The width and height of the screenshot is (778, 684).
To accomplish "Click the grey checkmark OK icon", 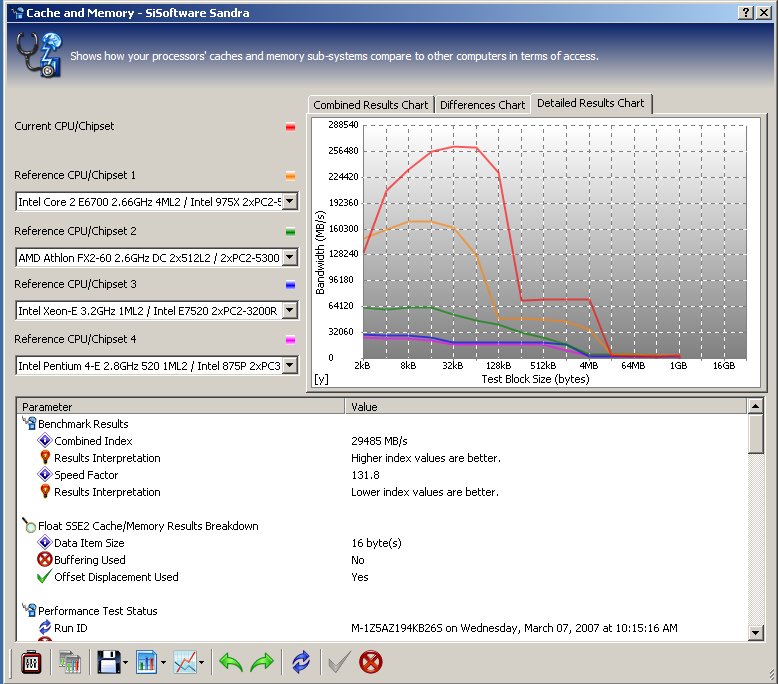I will click(339, 662).
